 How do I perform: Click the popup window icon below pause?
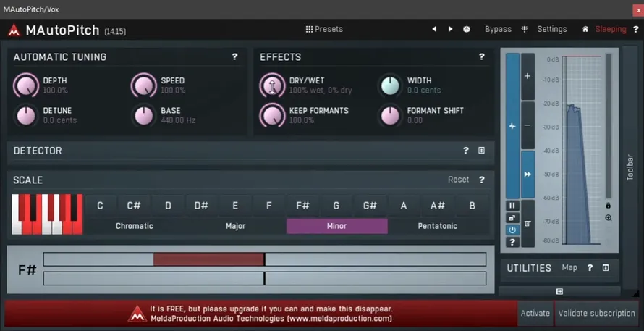pyautogui.click(x=512, y=218)
